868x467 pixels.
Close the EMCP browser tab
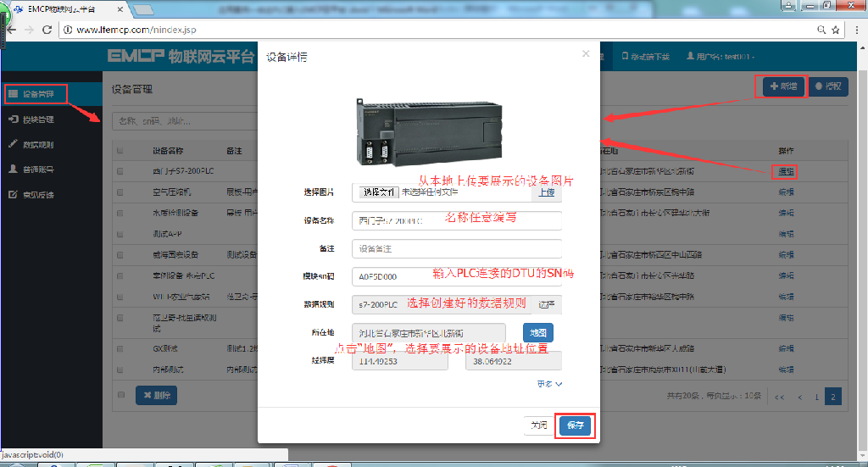[120, 9]
